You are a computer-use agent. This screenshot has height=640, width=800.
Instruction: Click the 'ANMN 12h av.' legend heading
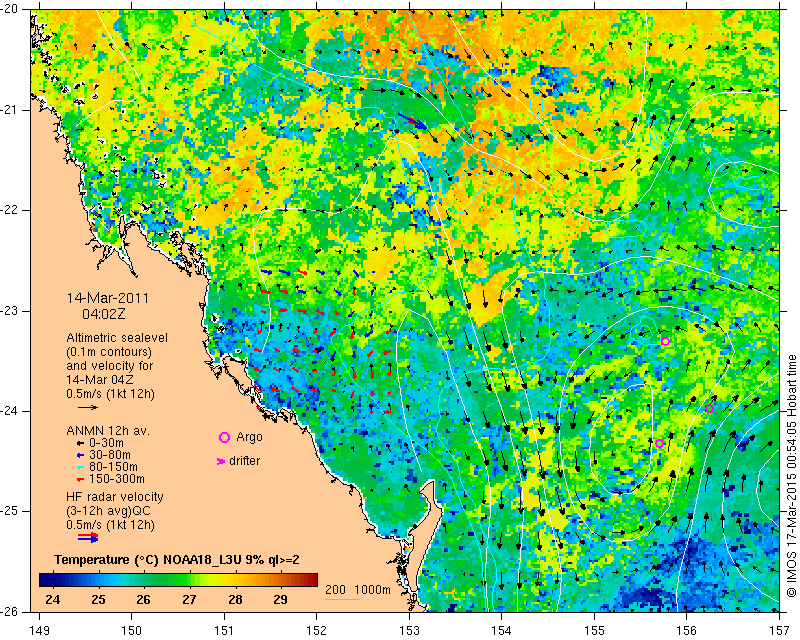click(x=108, y=430)
